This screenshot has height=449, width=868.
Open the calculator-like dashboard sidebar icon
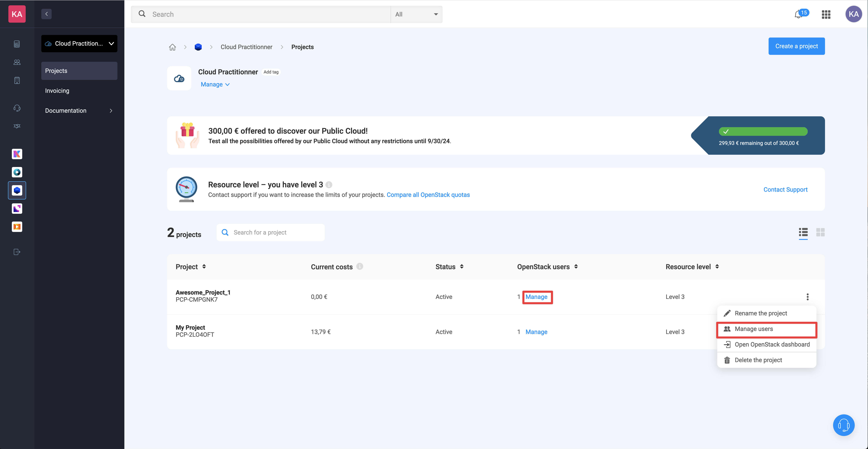(17, 44)
